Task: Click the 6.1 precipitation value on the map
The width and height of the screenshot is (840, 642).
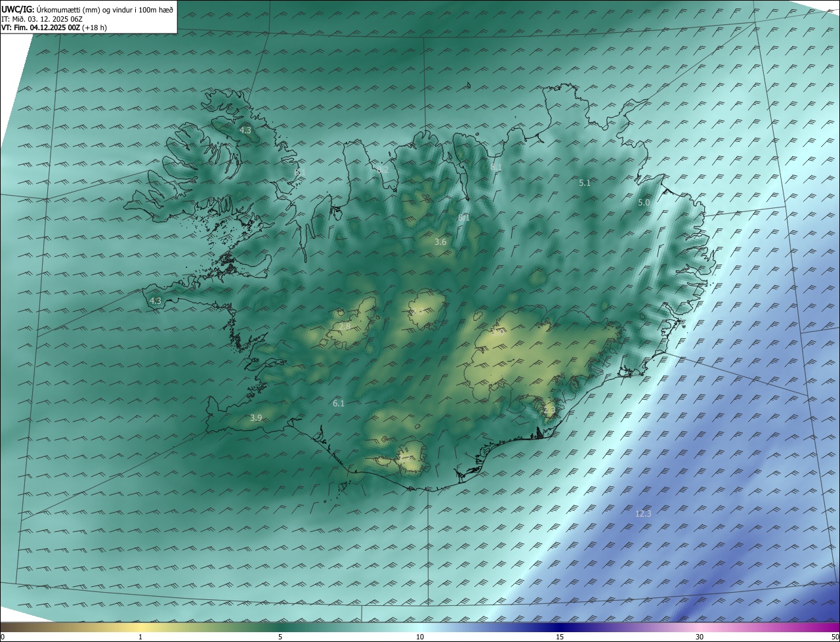Action: pos(339,403)
